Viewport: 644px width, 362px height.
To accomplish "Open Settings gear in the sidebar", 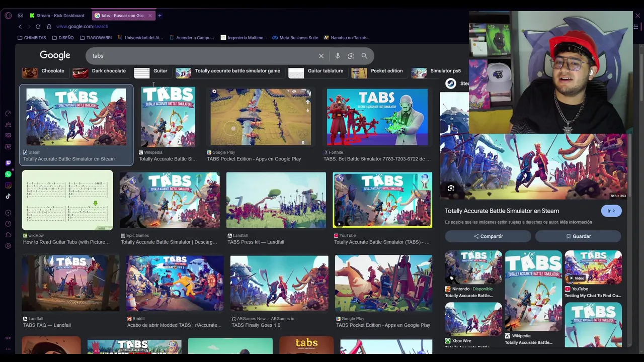I will 8,246.
